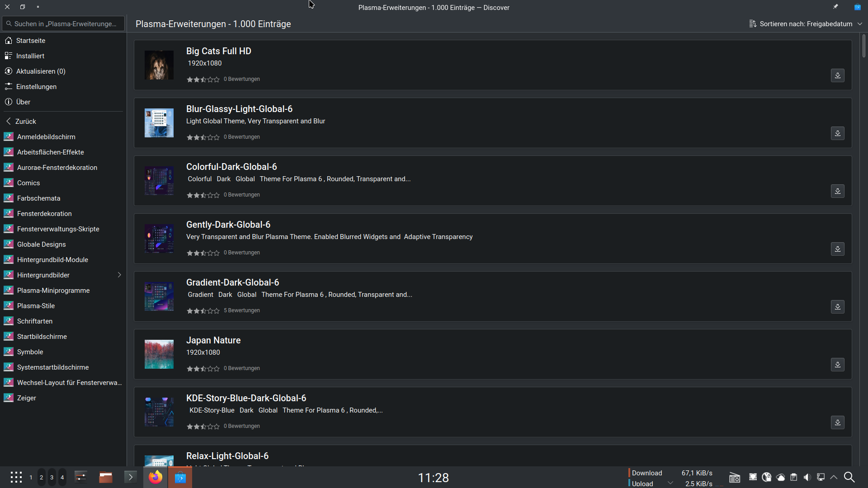This screenshot has height=488, width=868.
Task: Open terminal launcher in taskbar
Action: (131, 477)
